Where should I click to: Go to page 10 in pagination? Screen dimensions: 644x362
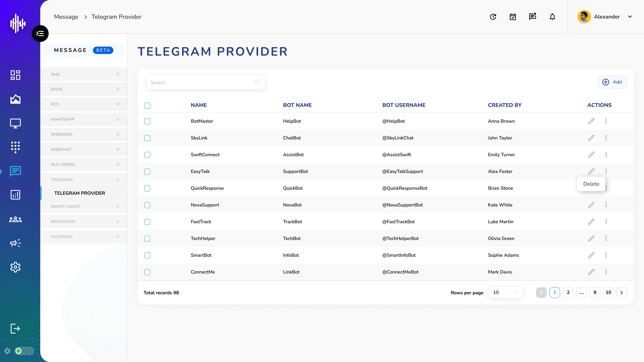click(608, 292)
